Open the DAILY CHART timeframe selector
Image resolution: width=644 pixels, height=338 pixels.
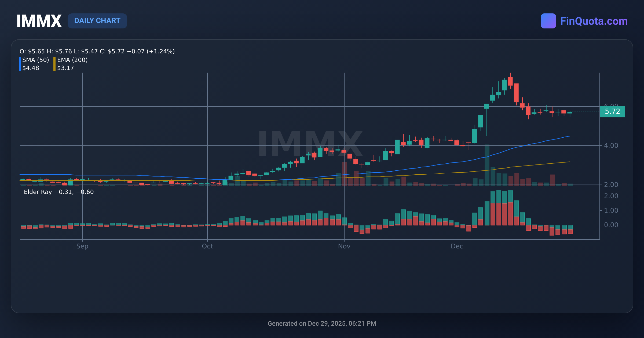(x=97, y=21)
